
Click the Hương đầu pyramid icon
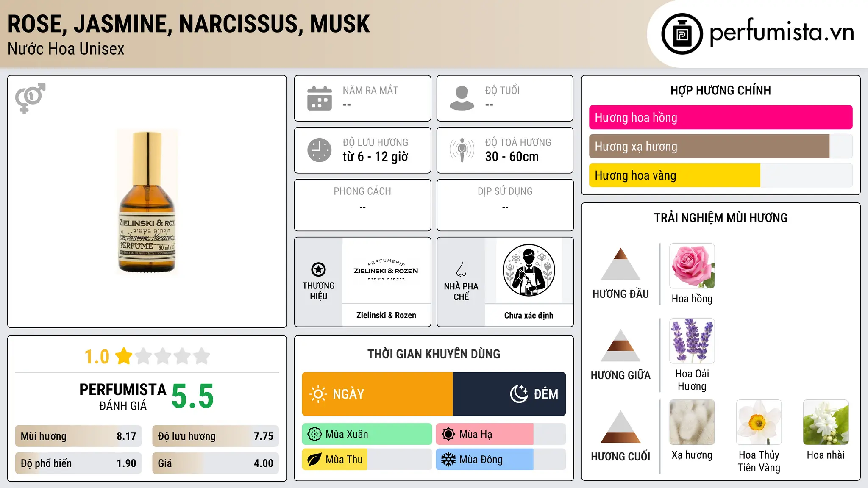point(620,264)
